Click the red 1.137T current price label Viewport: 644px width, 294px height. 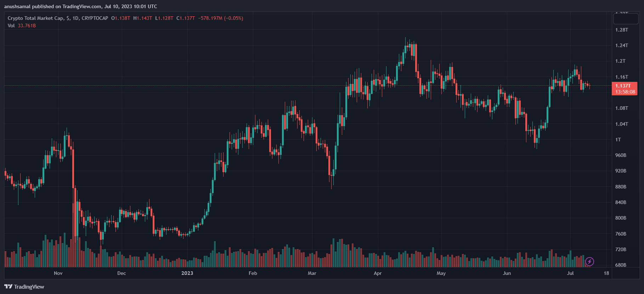point(623,86)
